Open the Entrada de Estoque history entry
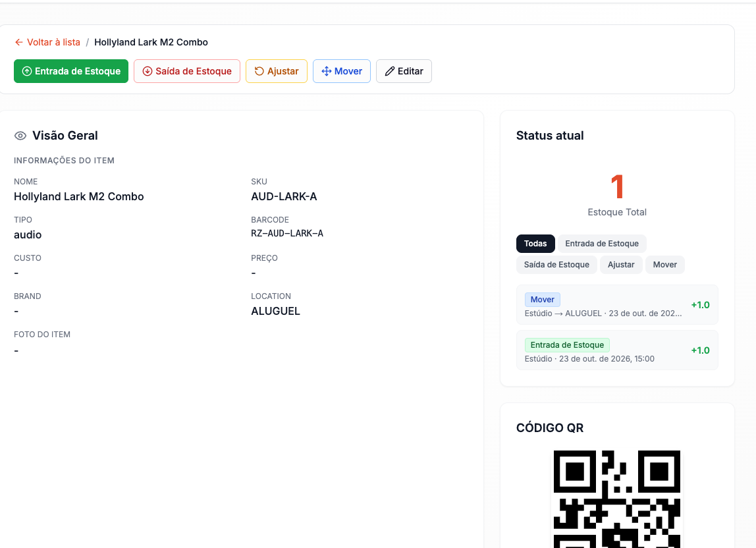Viewport: 756px width, 548px height. pos(617,350)
